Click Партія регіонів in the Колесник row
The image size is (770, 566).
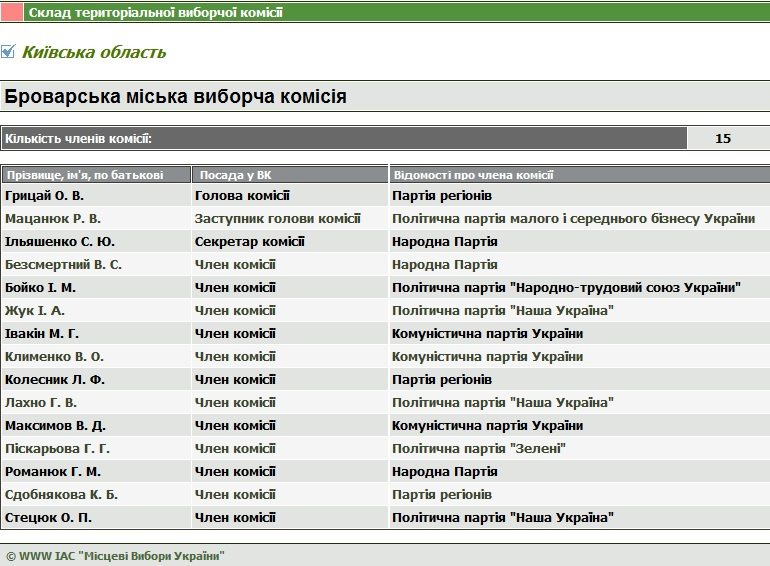(x=441, y=380)
